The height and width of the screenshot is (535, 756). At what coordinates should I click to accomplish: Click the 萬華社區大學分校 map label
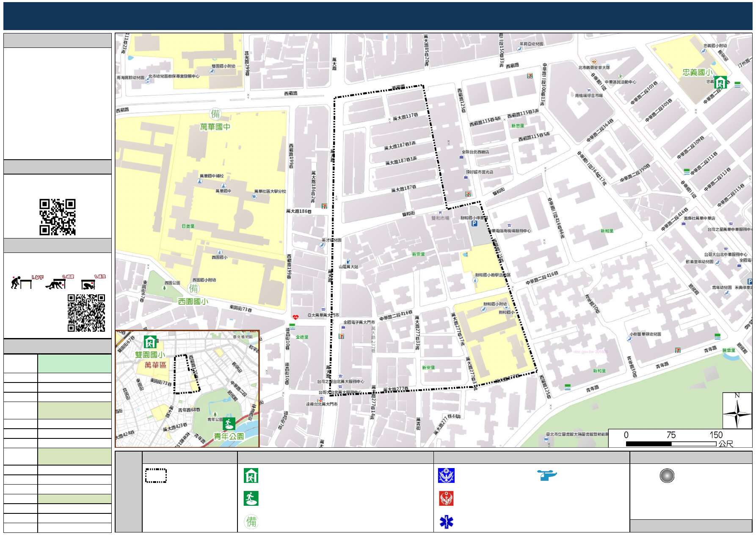click(270, 191)
